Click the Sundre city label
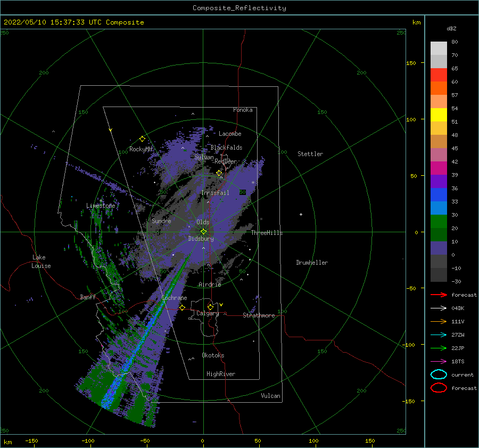Image resolution: width=479 pixels, height=448 pixels. pos(161,221)
